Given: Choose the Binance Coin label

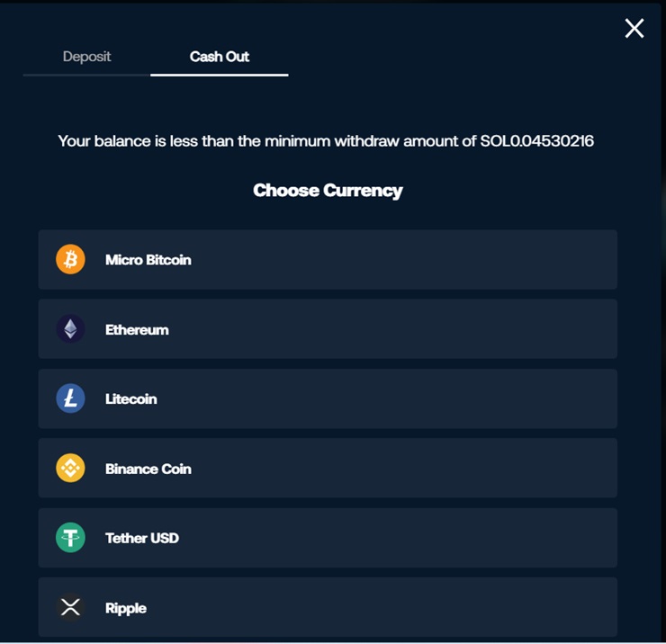Looking at the screenshot, I should coord(148,469).
